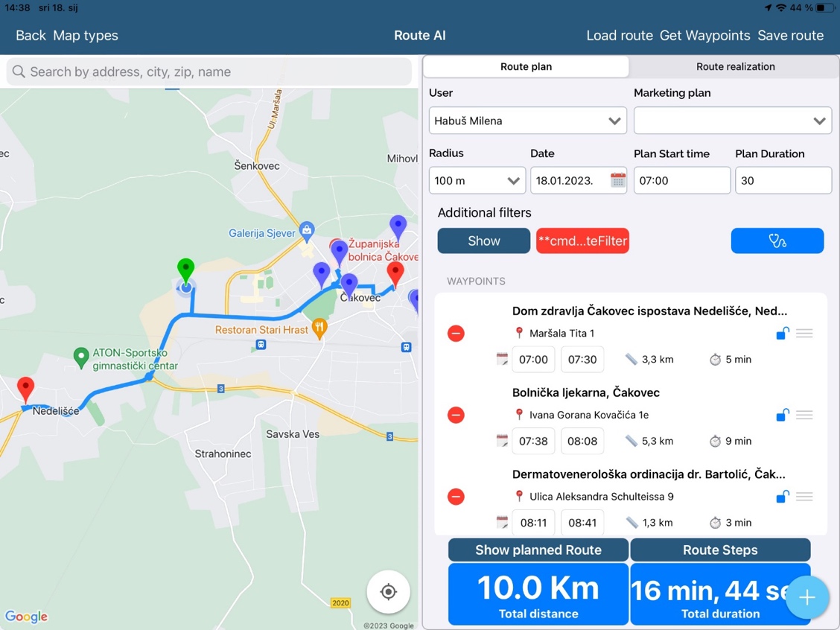Switch to the Route realization tab

tap(735, 66)
